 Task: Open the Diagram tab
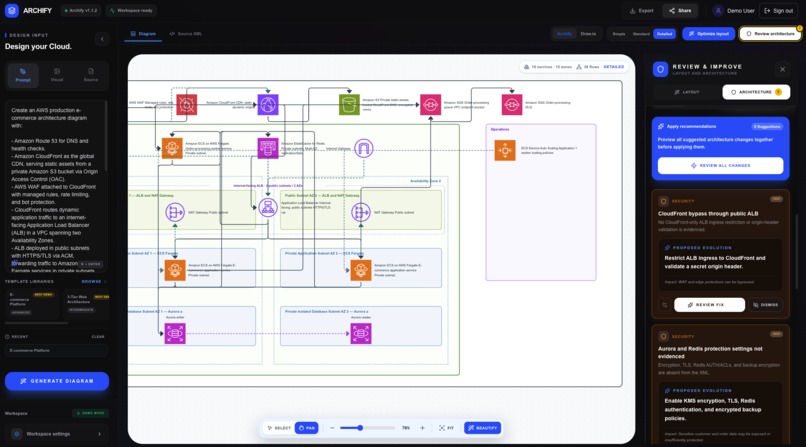[x=143, y=34]
